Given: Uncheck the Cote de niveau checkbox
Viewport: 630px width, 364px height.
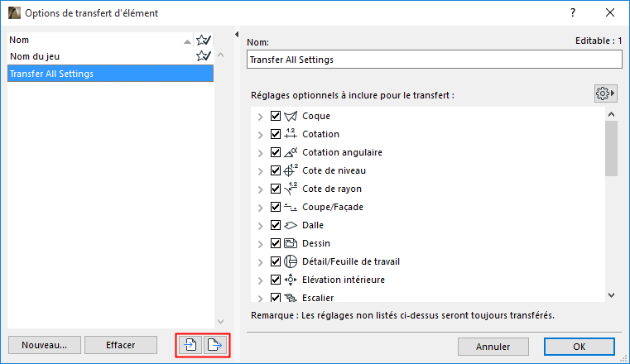Looking at the screenshot, I should coord(276,170).
